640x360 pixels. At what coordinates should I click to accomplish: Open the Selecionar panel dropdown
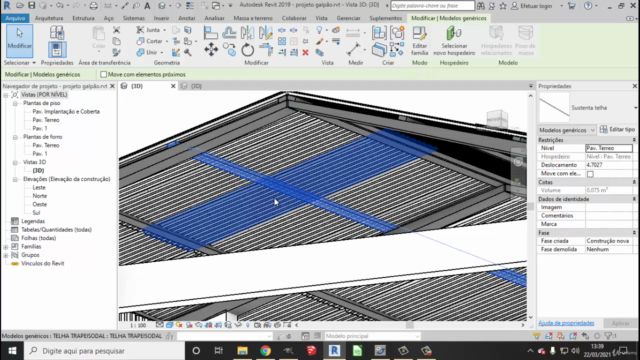tap(20, 63)
